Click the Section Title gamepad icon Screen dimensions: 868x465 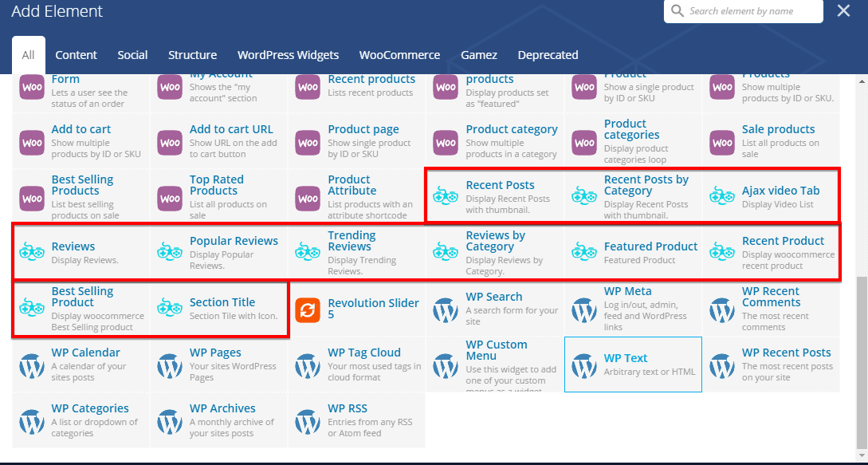click(170, 309)
